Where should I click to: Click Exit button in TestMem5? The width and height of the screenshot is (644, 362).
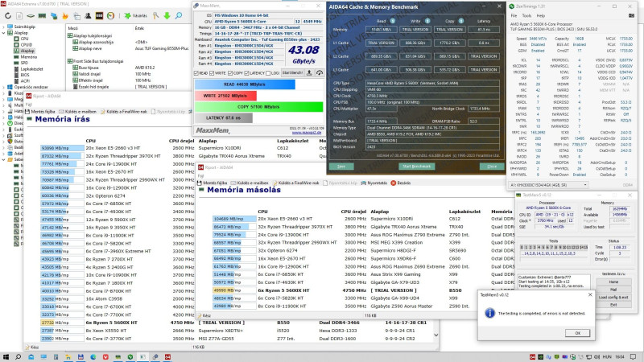(x=613, y=305)
